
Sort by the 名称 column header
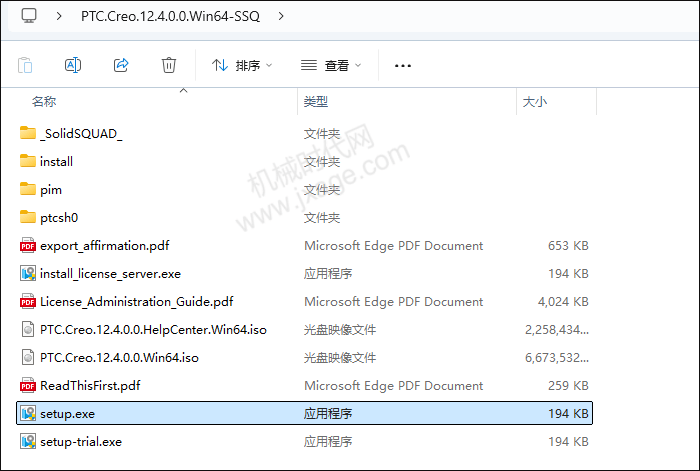pyautogui.click(x=44, y=101)
